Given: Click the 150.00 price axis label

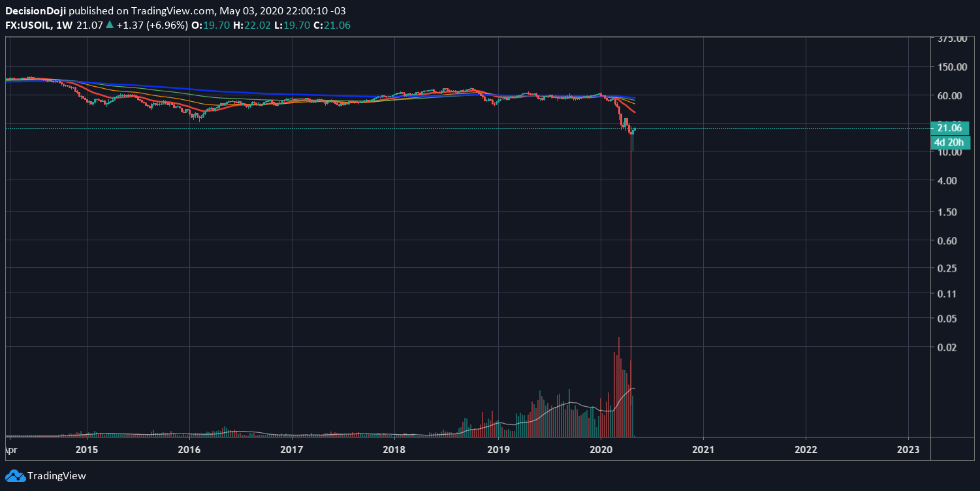Looking at the screenshot, I should tap(951, 67).
